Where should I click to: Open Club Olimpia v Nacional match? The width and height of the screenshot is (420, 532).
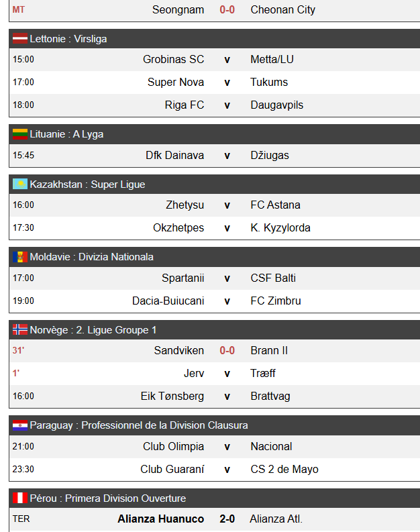(227, 446)
